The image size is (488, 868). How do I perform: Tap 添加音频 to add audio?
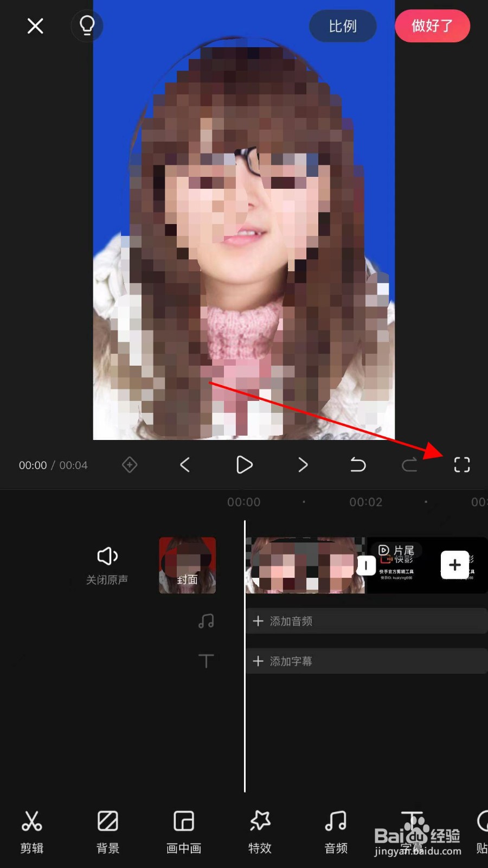click(367, 621)
